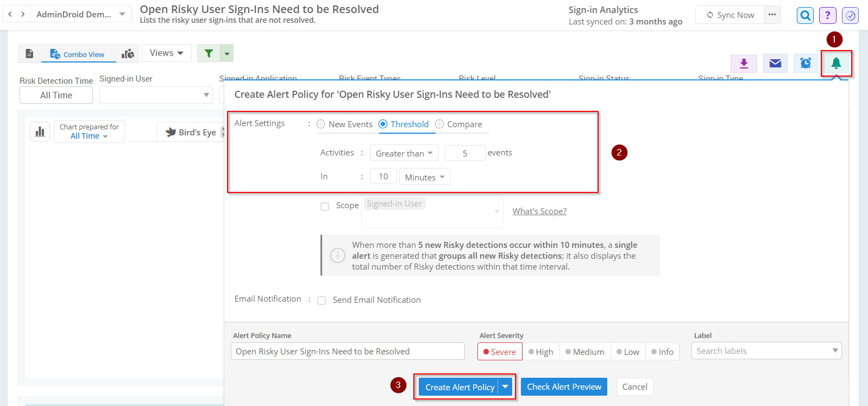Expand the Minutes time unit dropdown
The image size is (868, 406).
424,177
